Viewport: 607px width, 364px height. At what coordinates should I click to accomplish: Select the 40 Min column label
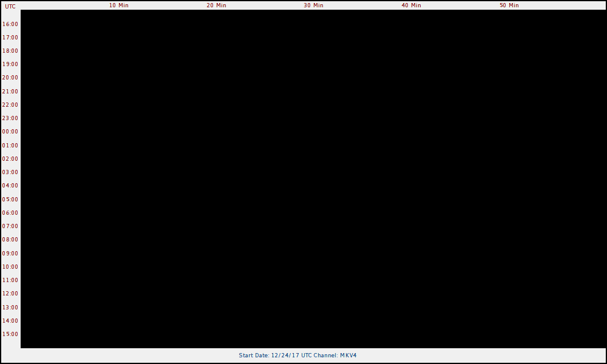coord(411,5)
